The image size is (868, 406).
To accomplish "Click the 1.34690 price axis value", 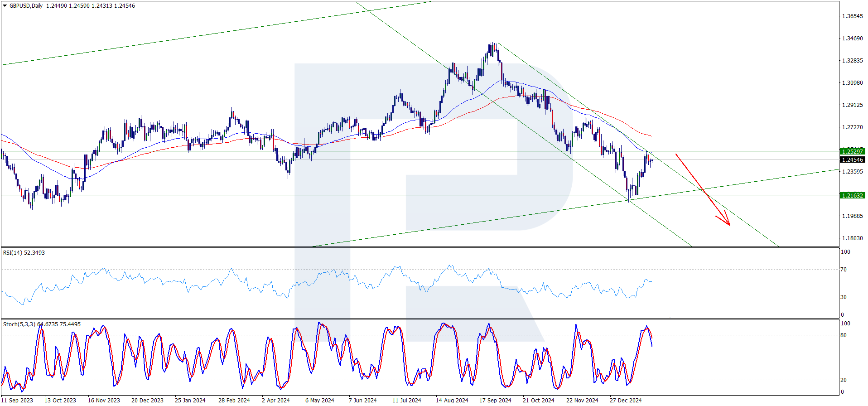I will click(852, 39).
